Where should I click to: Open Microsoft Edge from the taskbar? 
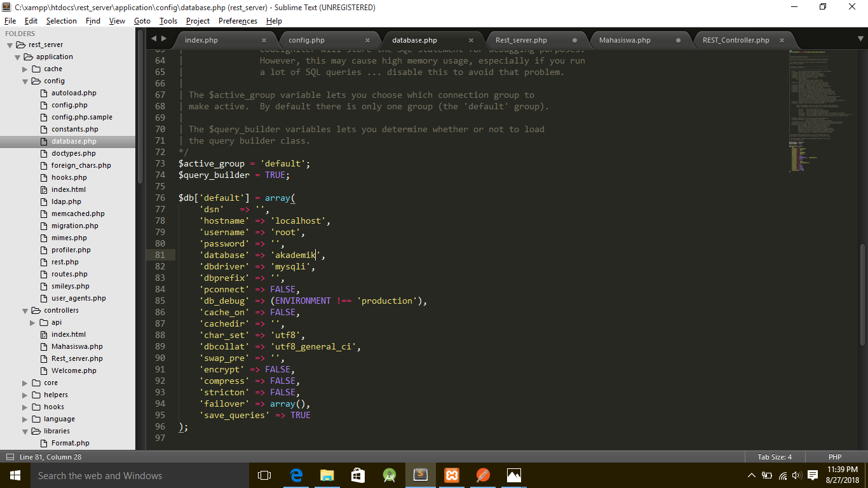296,475
